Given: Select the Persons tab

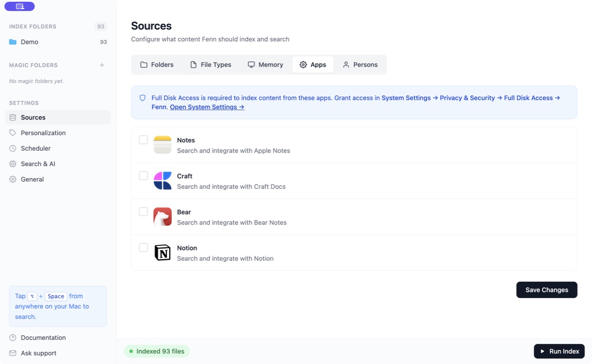Looking at the screenshot, I should point(360,64).
